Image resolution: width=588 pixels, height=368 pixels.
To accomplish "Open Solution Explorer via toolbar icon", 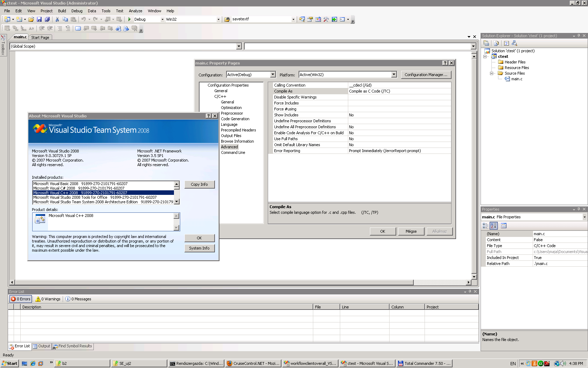I will pos(302,19).
